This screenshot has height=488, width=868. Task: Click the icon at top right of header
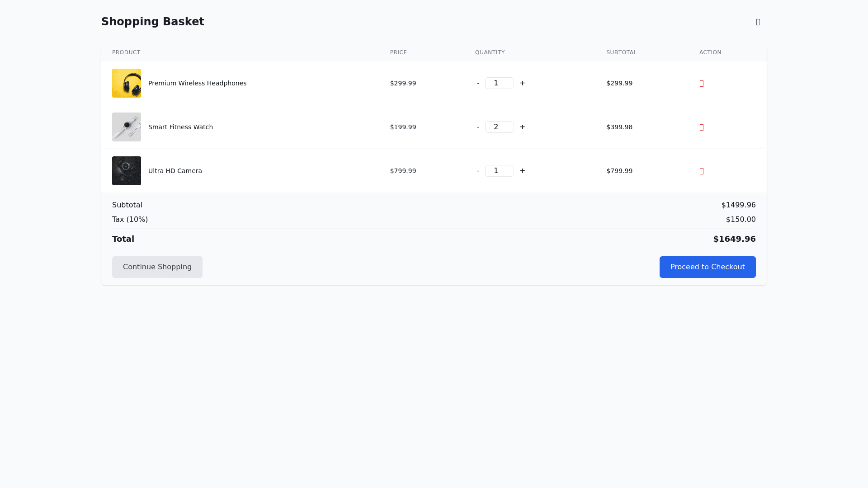coord(758,22)
